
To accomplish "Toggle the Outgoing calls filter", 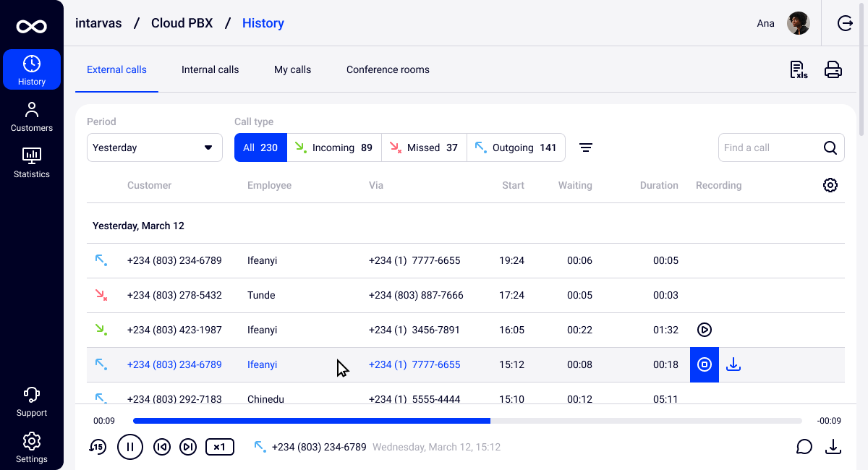I will tap(516, 148).
